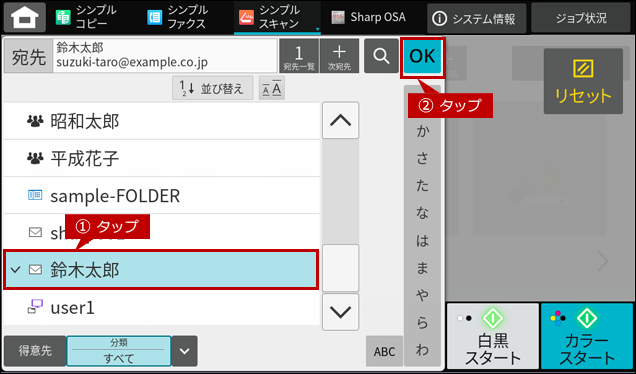Tap the 並び替え sort button

[213, 88]
